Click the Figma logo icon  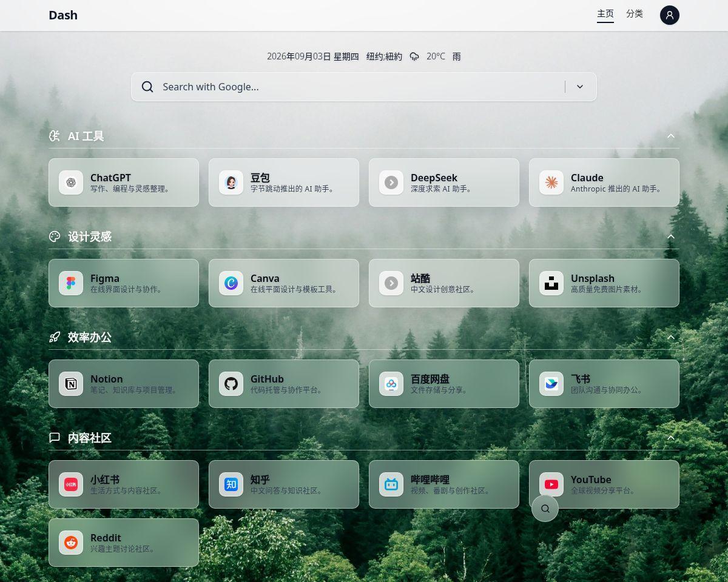tap(71, 283)
